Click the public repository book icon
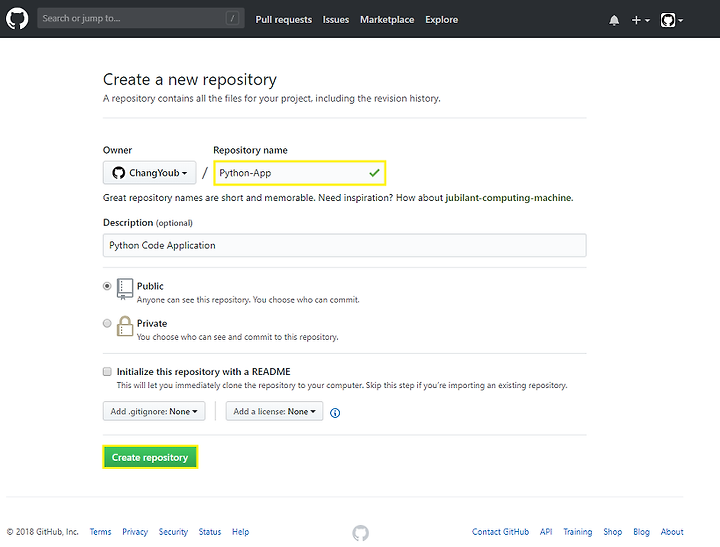 point(125,289)
